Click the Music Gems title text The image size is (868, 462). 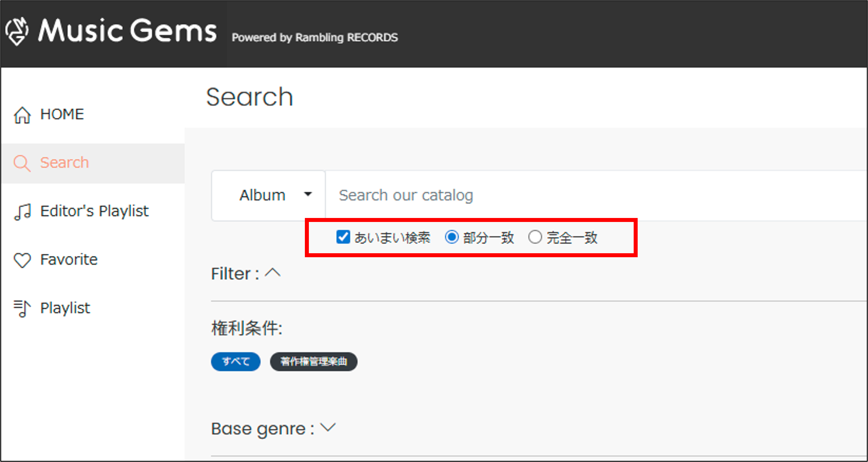tap(127, 31)
